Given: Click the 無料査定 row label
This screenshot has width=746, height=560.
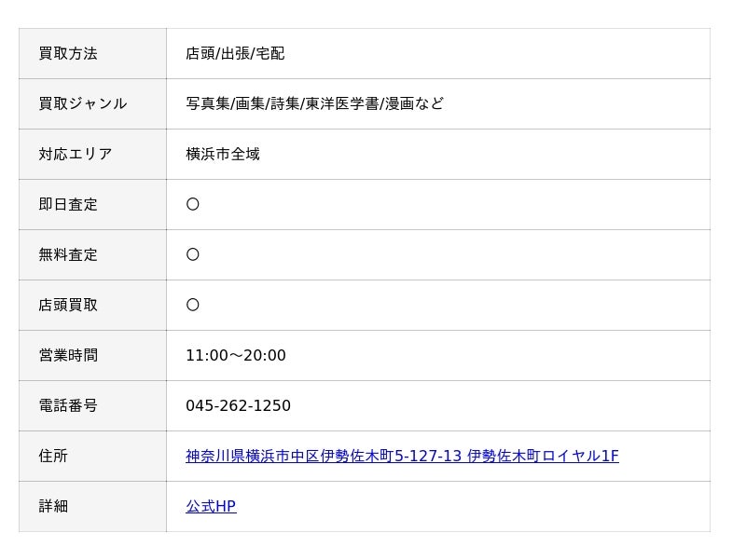Looking at the screenshot, I should tap(68, 254).
